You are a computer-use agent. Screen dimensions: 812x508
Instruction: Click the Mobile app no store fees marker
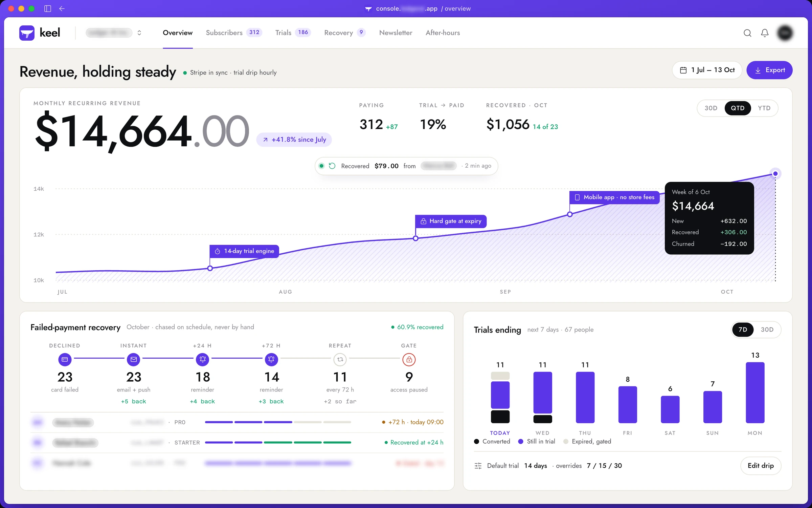point(614,197)
